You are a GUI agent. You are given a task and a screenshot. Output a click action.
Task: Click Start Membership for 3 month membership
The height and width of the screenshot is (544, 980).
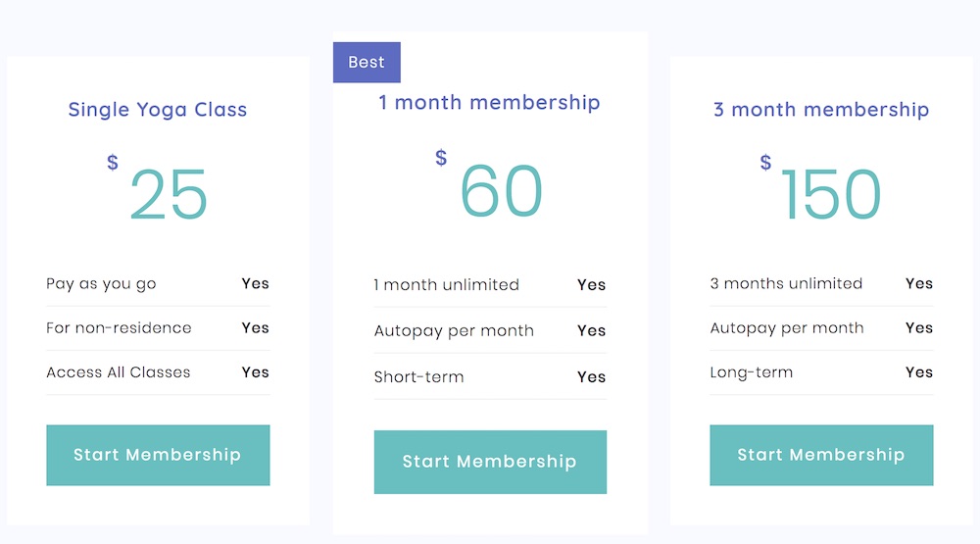[821, 455]
